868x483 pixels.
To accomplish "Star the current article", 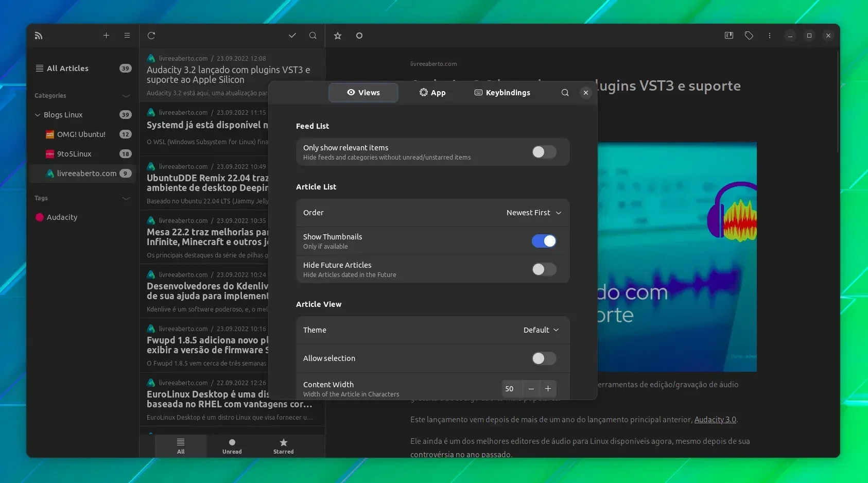I will (x=338, y=36).
